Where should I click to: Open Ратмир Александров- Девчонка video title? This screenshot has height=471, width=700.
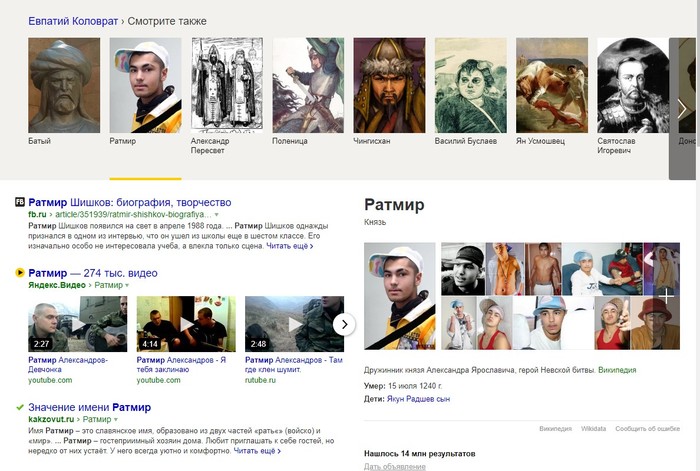(68, 365)
